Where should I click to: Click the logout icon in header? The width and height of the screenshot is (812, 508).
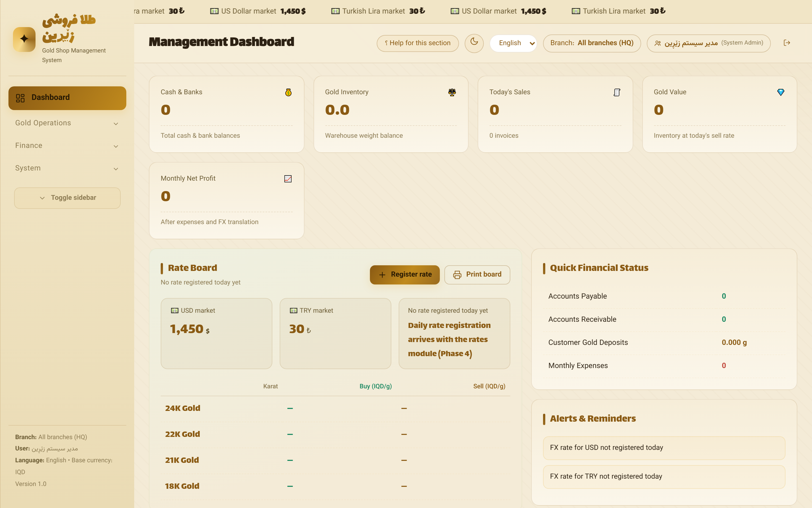click(x=787, y=43)
